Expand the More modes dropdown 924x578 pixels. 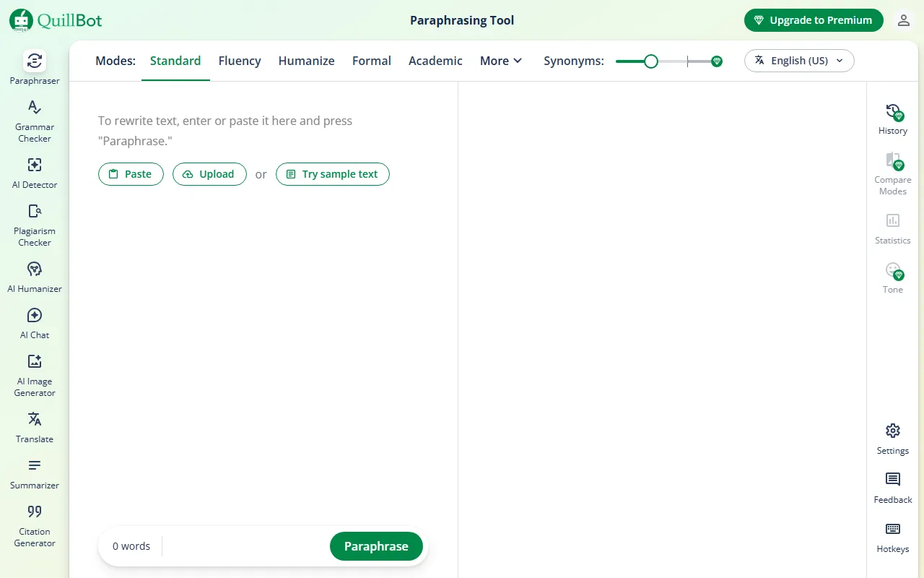click(500, 61)
